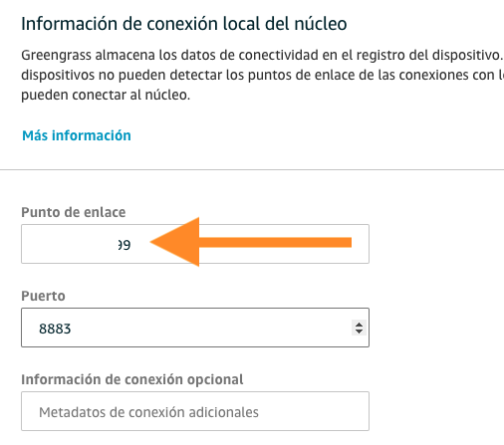Click the words "registro del dispositivo" in description
This screenshot has width=504, height=445.
[427, 56]
